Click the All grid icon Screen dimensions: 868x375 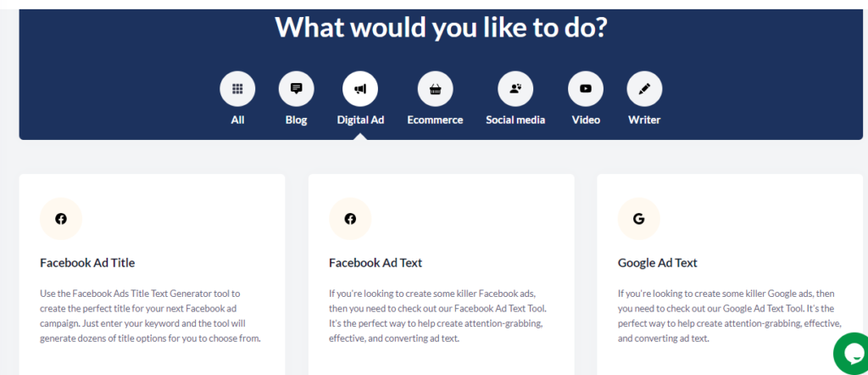point(237,88)
